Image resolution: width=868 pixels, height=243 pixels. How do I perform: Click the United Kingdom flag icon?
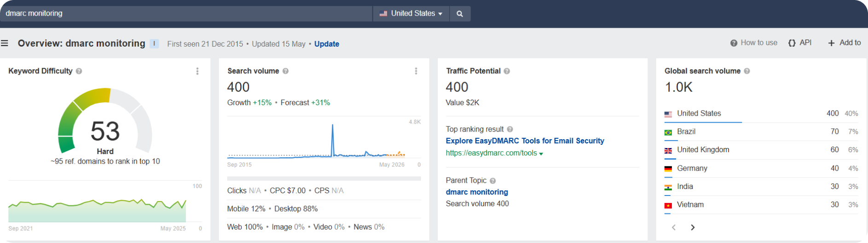pyautogui.click(x=668, y=150)
